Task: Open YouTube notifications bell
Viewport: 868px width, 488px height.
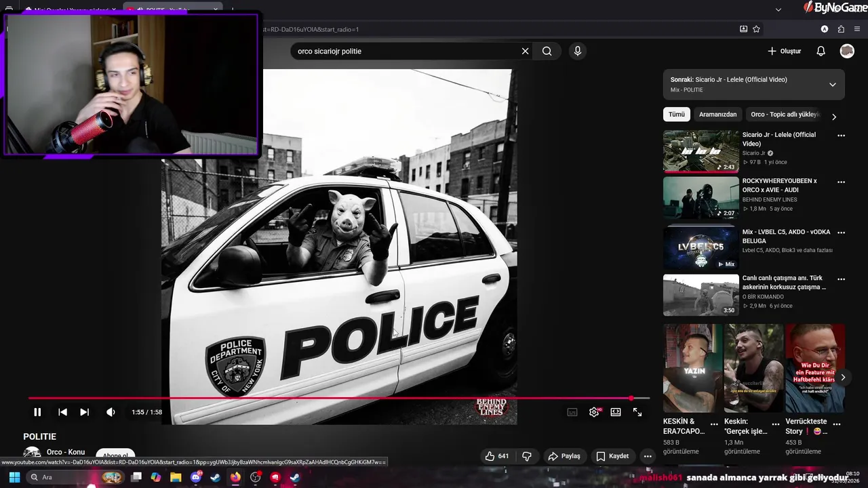Action: [821, 51]
